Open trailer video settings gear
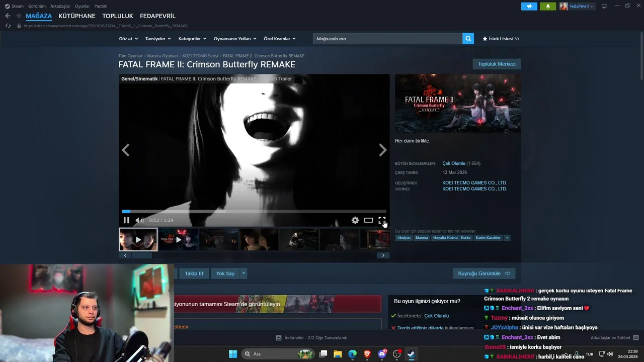 [355, 220]
